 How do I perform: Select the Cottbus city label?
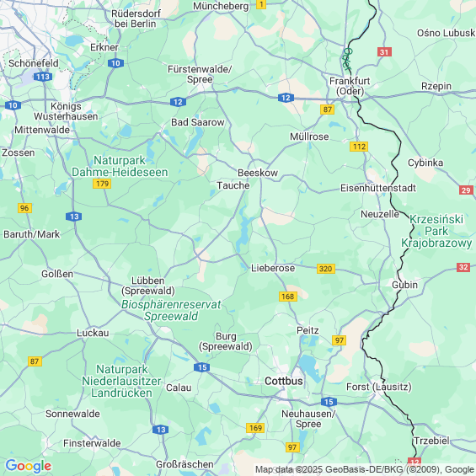point(284,381)
